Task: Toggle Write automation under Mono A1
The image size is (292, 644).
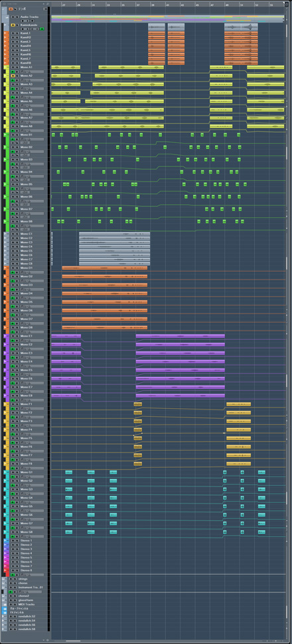Action: pos(17,72)
